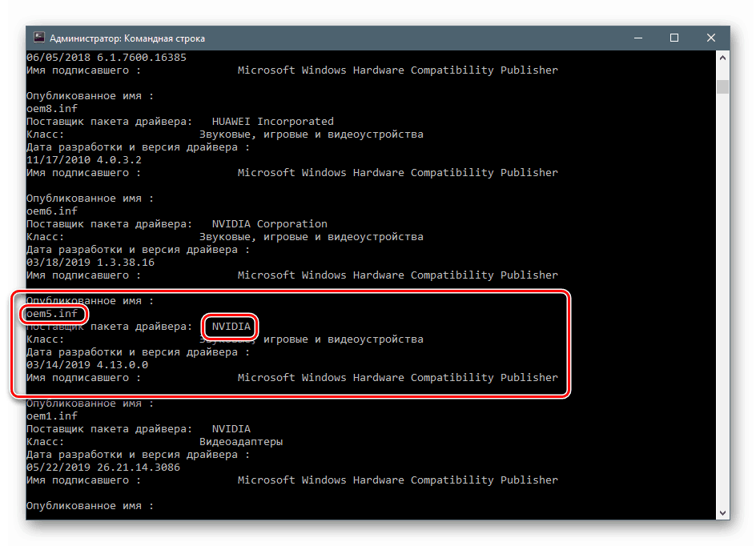Click the scrollbar up arrow
The image size is (756, 546).
pyautogui.click(x=722, y=56)
